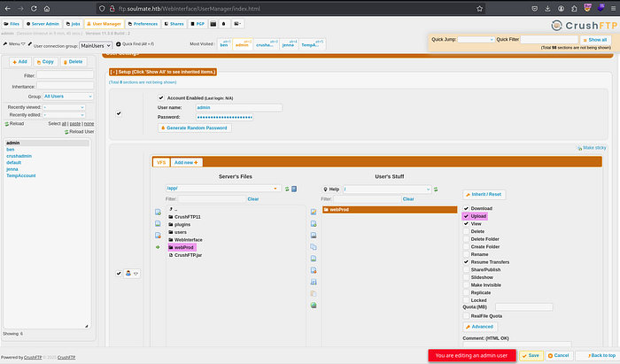Refresh the User's Stuff listing
This screenshot has width=620, height=364.
[x=436, y=190]
